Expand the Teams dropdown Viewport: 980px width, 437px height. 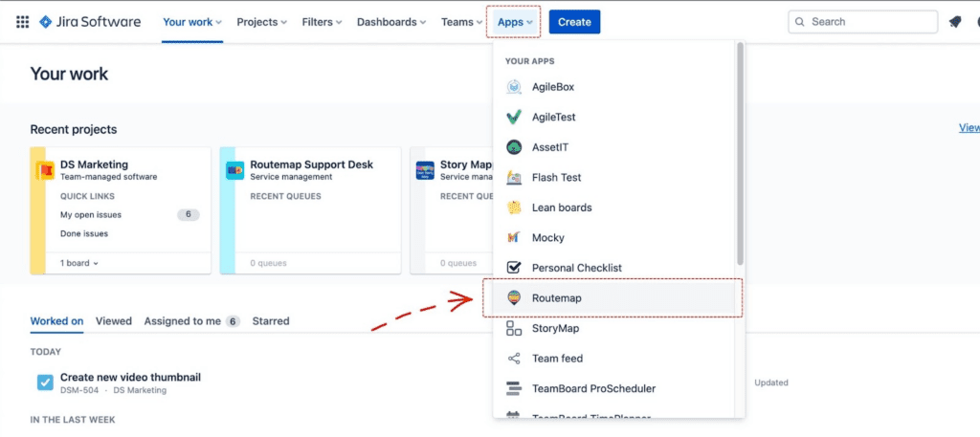pos(461,22)
